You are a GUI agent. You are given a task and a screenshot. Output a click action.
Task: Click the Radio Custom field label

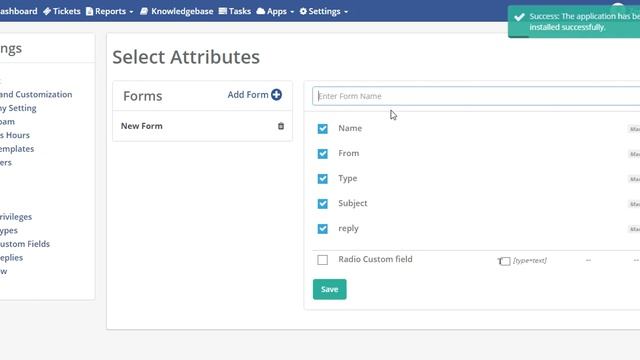(375, 259)
